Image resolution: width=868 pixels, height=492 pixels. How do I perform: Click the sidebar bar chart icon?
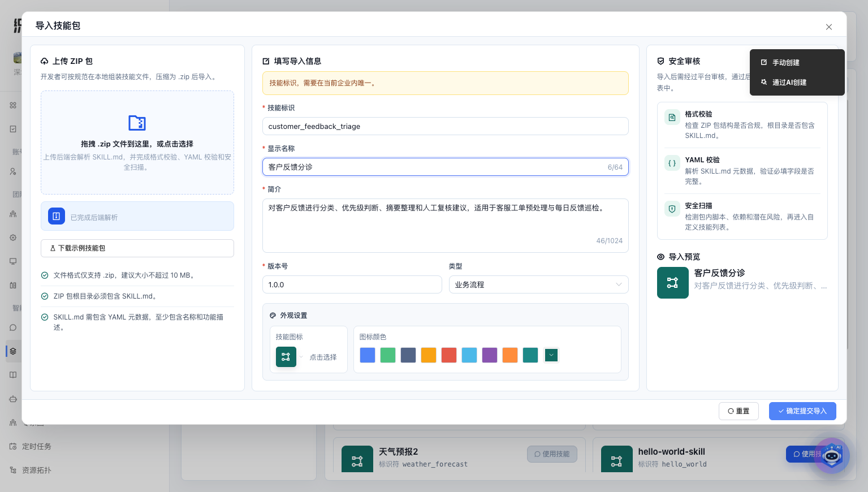tap(13, 285)
